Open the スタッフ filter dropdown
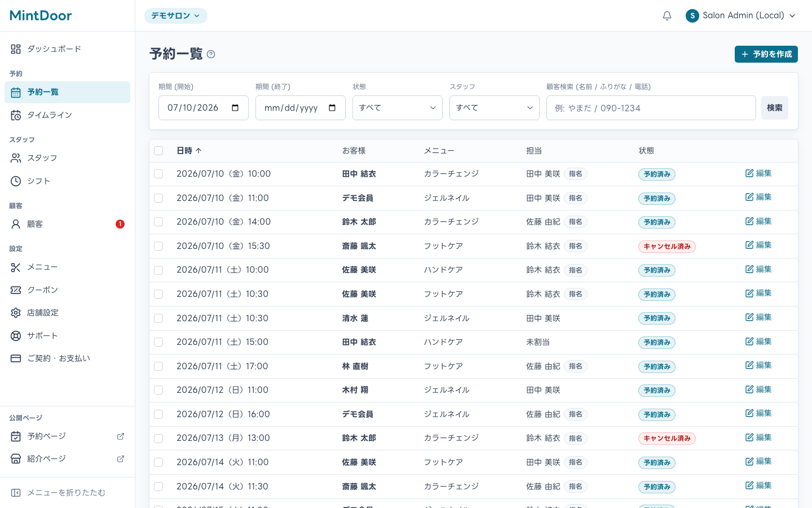The image size is (812, 508). pos(495,108)
